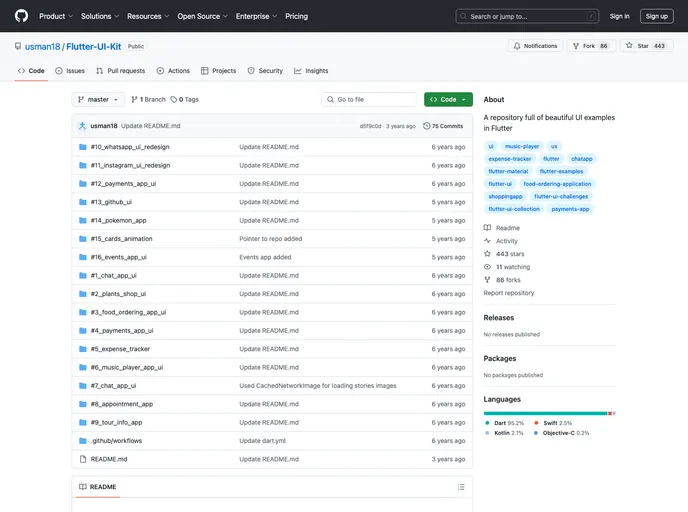
Task: Click the languages bar Dart segment
Action: tap(545, 413)
